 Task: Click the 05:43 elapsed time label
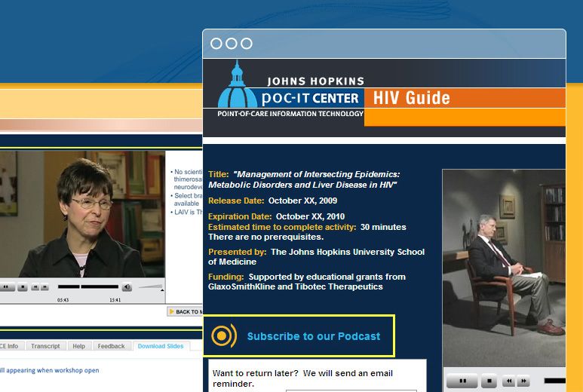[x=63, y=300]
